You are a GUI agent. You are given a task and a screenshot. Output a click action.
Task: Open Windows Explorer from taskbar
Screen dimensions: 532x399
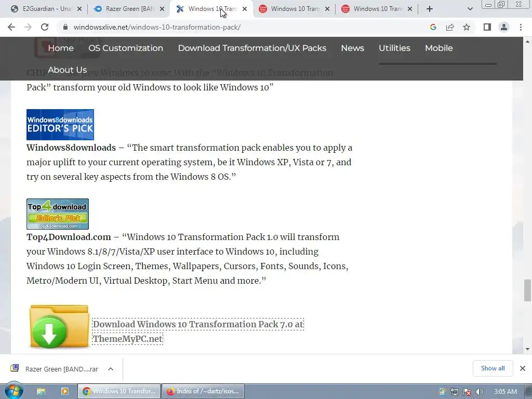pos(41,391)
